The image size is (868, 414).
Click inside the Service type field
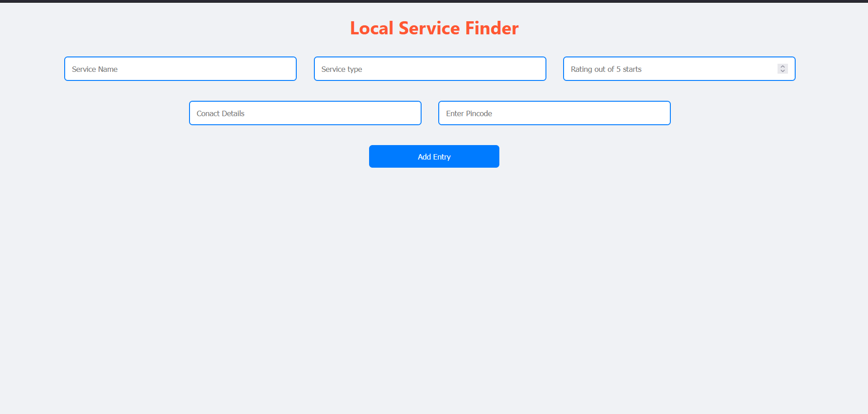pos(430,69)
